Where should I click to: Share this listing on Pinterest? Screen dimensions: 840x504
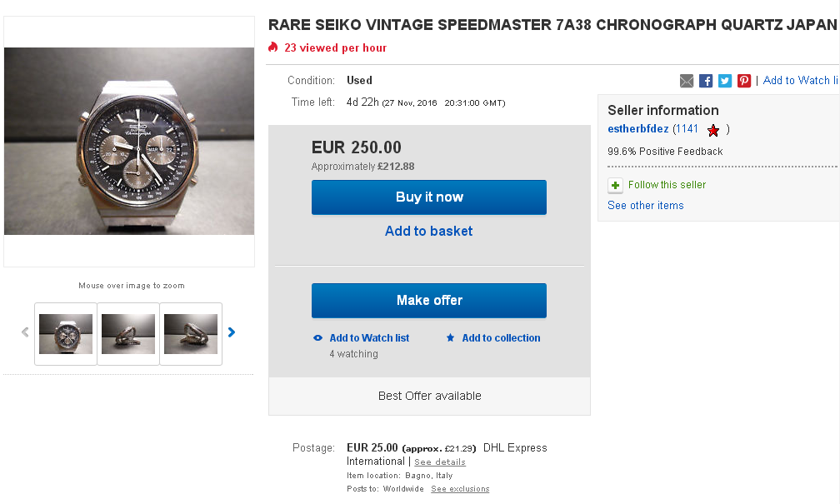744,81
